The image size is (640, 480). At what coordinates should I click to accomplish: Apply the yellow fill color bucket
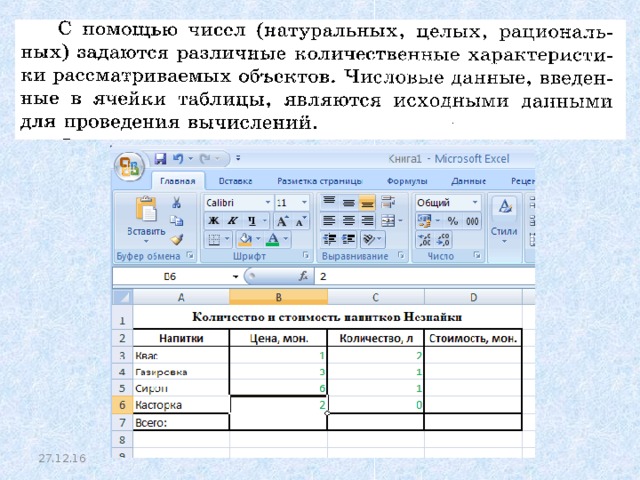(x=245, y=240)
